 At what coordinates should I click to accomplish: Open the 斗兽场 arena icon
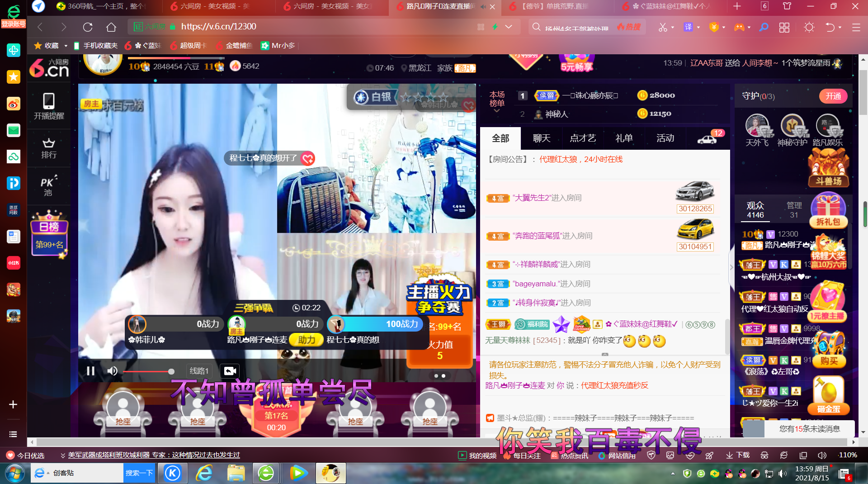point(828,168)
